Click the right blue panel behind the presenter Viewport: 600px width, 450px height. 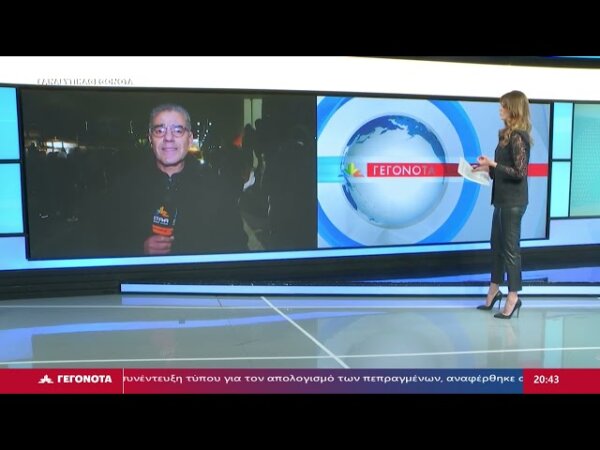[x=576, y=160]
